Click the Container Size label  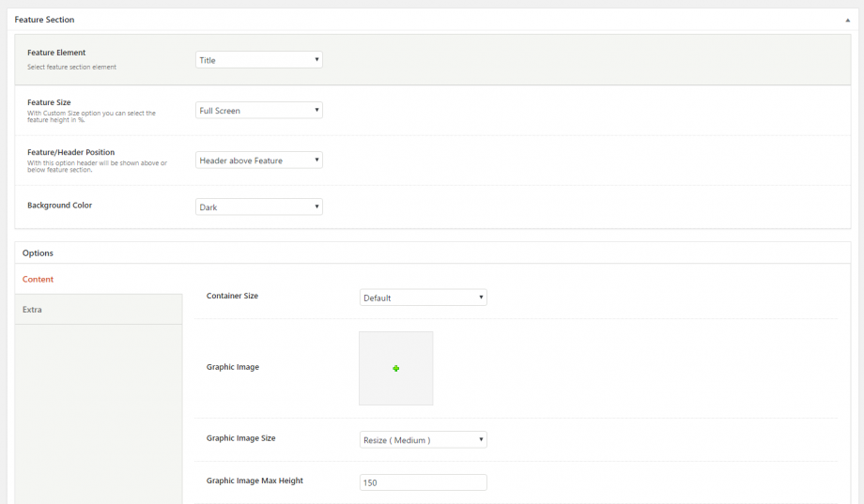pyautogui.click(x=232, y=296)
